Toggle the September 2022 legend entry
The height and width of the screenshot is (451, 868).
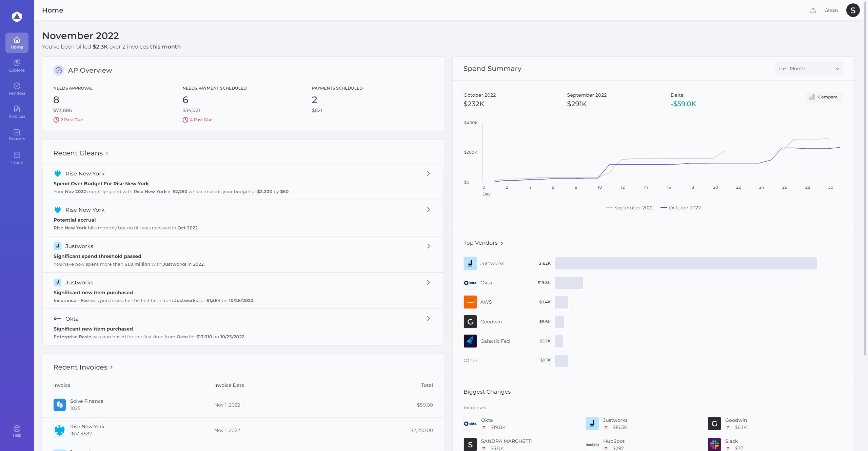click(x=630, y=208)
